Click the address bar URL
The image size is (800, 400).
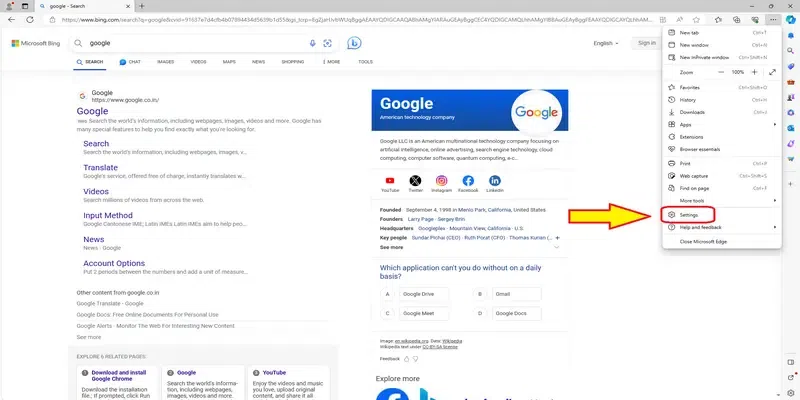click(356, 20)
